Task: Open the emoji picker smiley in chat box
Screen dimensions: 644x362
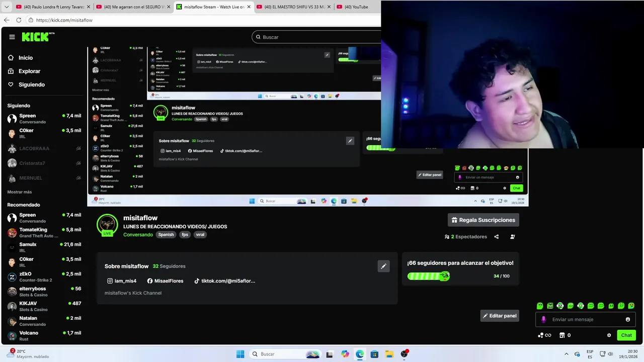Action: pos(628,319)
